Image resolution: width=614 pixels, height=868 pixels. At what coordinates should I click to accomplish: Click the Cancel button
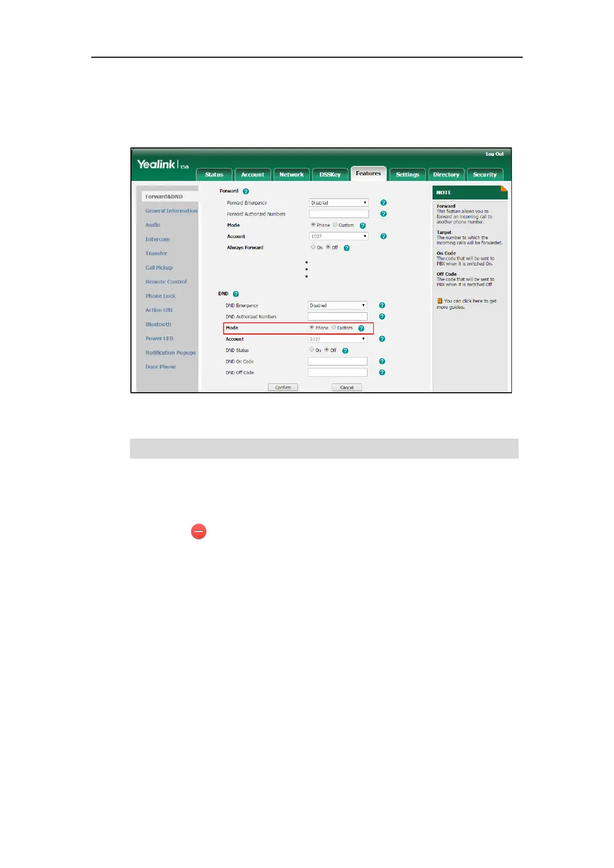click(347, 388)
